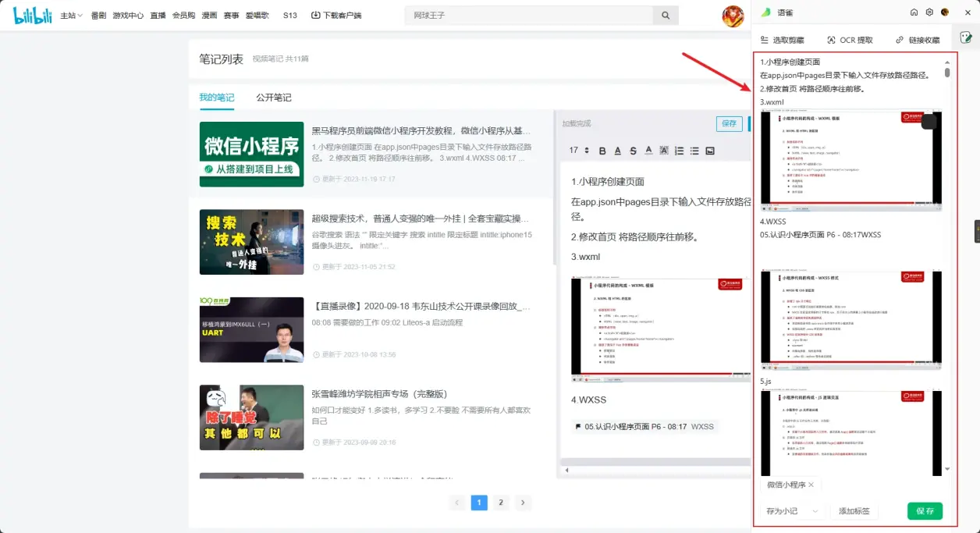Toggle bold in note editor
Image resolution: width=980 pixels, height=533 pixels.
click(602, 151)
